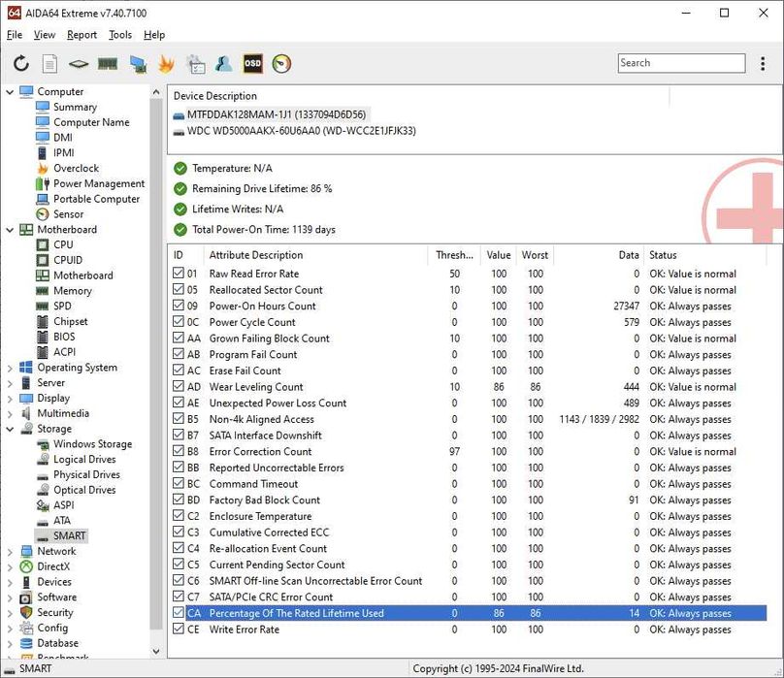Click the network monitors toolbar icon
Image resolution: width=784 pixels, height=678 pixels.
[x=138, y=64]
